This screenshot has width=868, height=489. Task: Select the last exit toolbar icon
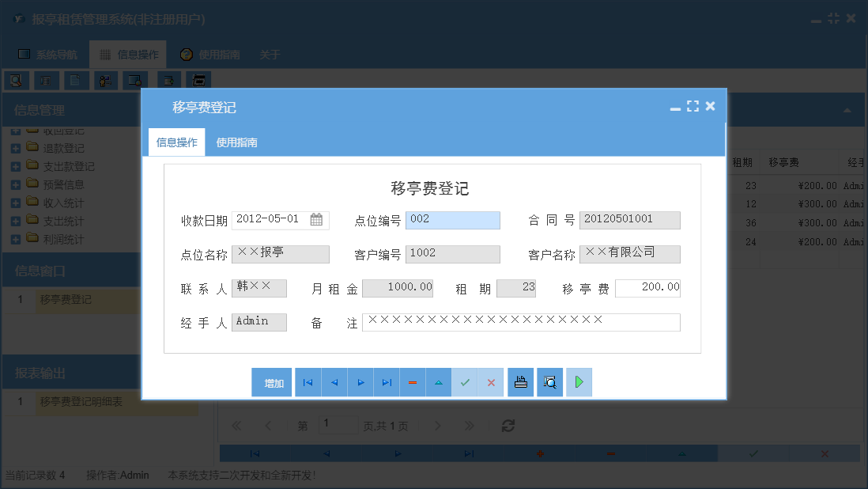click(x=198, y=80)
